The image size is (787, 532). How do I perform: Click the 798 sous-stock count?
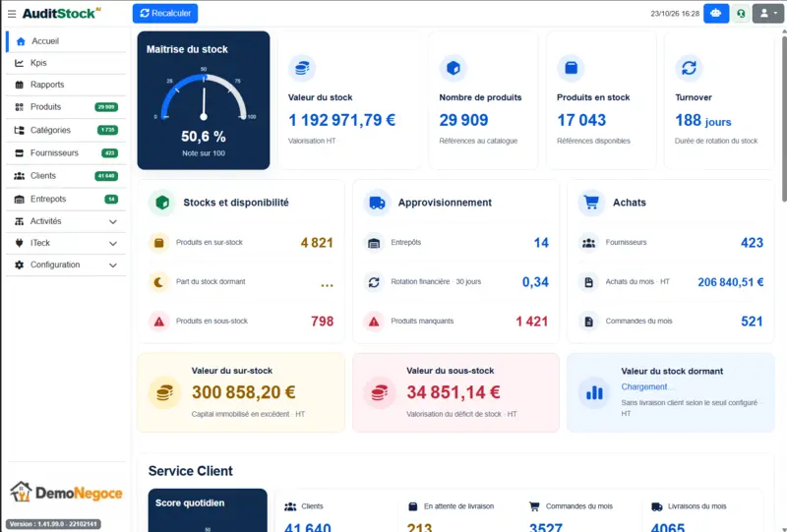tap(323, 322)
